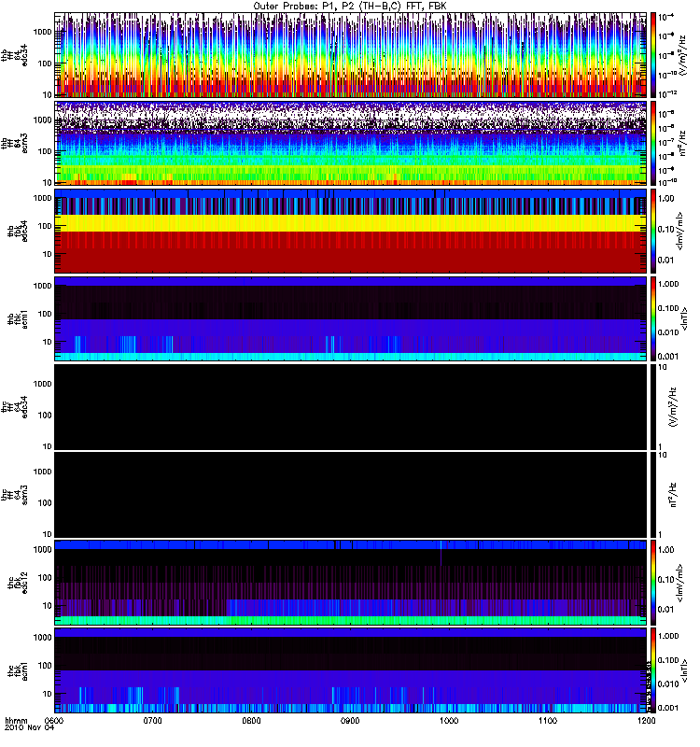Click the 'nT²/Hz' unit label of thb scm3 panel

(683, 143)
